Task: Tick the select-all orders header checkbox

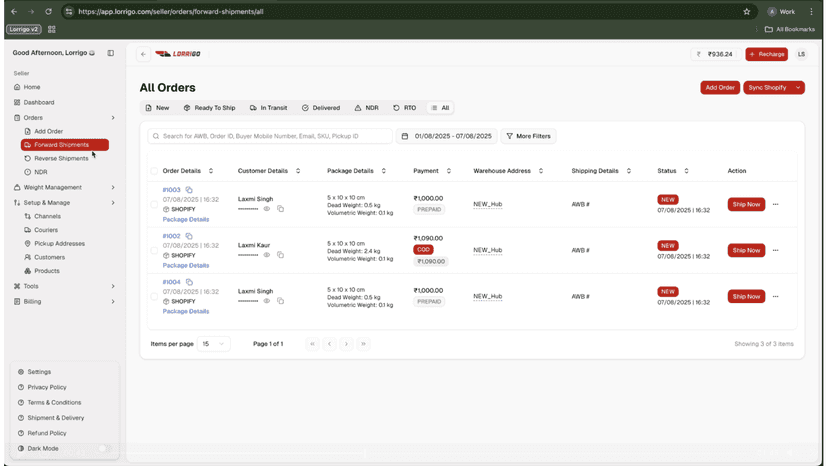Action: (x=154, y=171)
